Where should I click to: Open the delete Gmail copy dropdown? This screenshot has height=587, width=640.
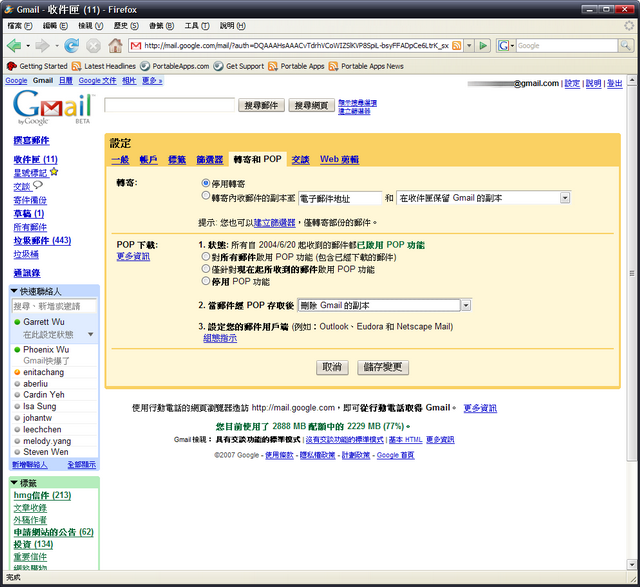tap(384, 305)
